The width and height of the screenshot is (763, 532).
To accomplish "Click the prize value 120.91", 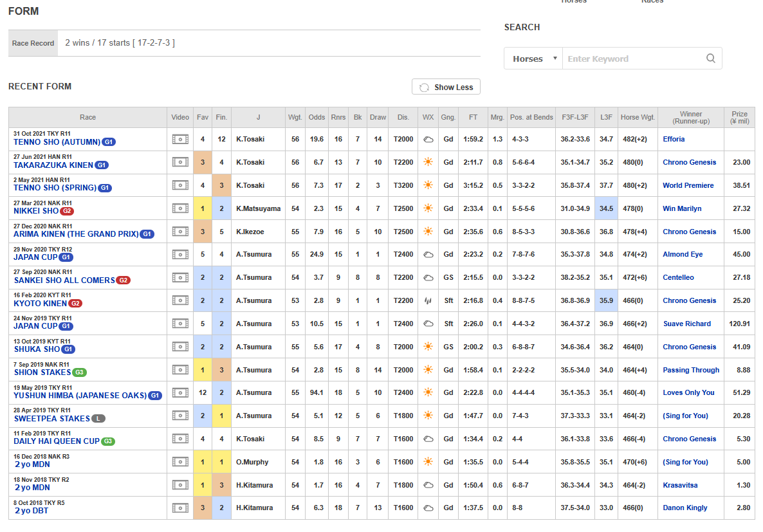I will tap(739, 324).
